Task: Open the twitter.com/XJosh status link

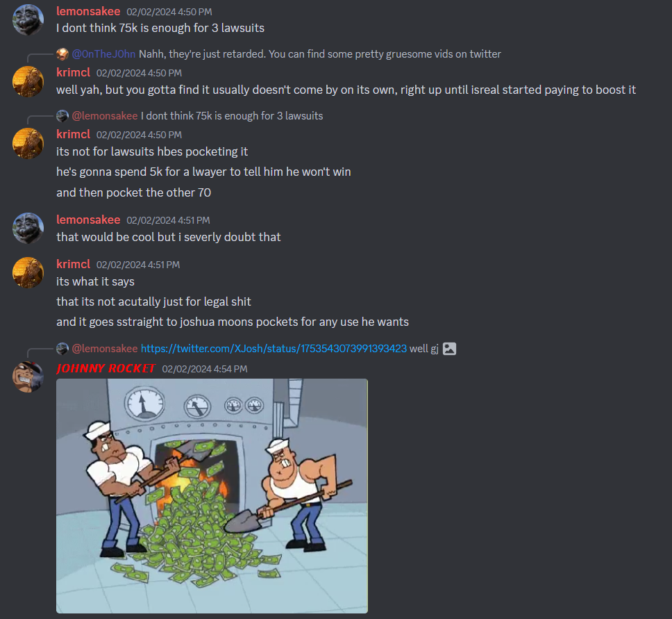Action: (x=274, y=348)
